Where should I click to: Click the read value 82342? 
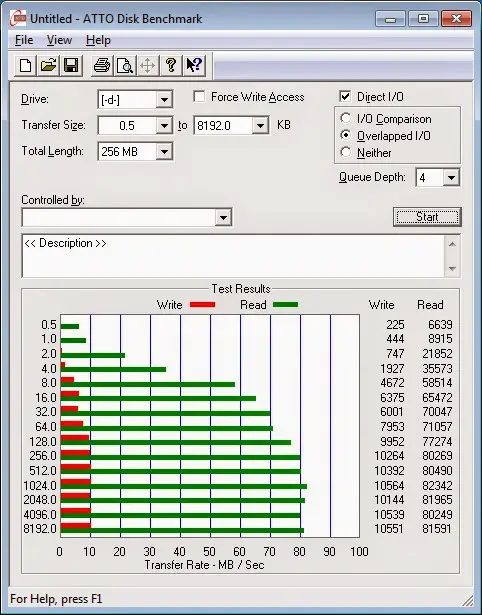click(x=437, y=486)
